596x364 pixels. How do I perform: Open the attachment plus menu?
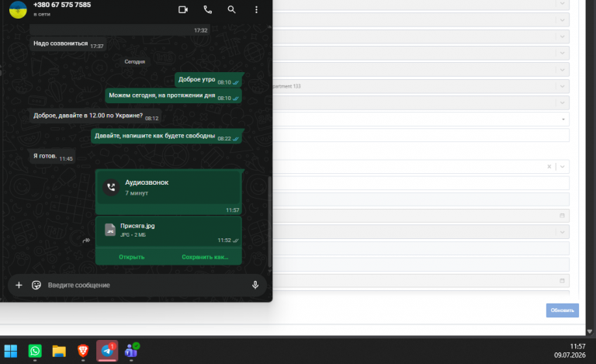pos(19,285)
